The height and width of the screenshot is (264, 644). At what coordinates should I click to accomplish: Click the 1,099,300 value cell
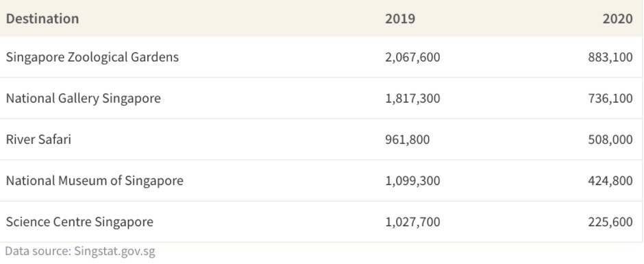(412, 180)
